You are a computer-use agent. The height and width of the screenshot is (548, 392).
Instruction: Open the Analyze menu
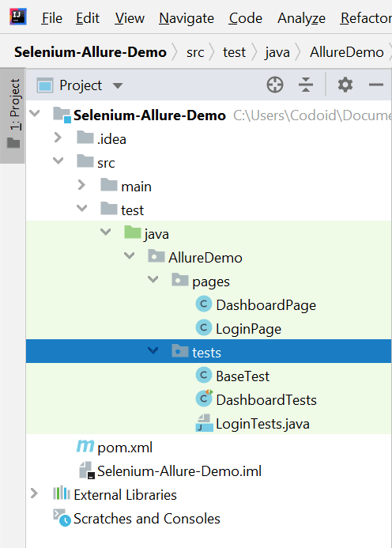(x=302, y=18)
